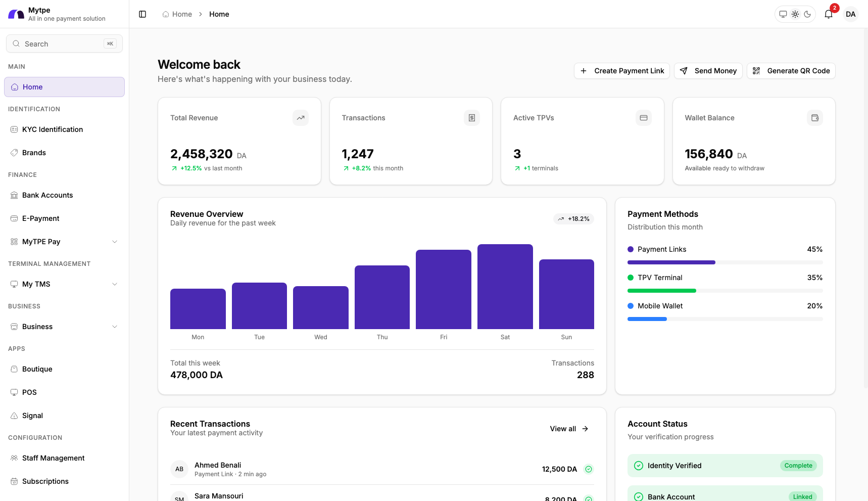868x501 pixels.
Task: Open the Signal app
Action: coord(33,415)
